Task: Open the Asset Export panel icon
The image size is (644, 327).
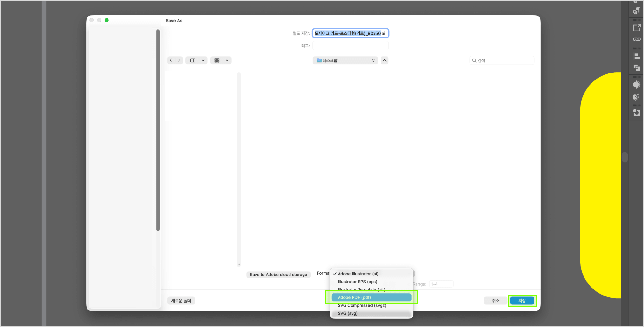Action: [x=637, y=28]
